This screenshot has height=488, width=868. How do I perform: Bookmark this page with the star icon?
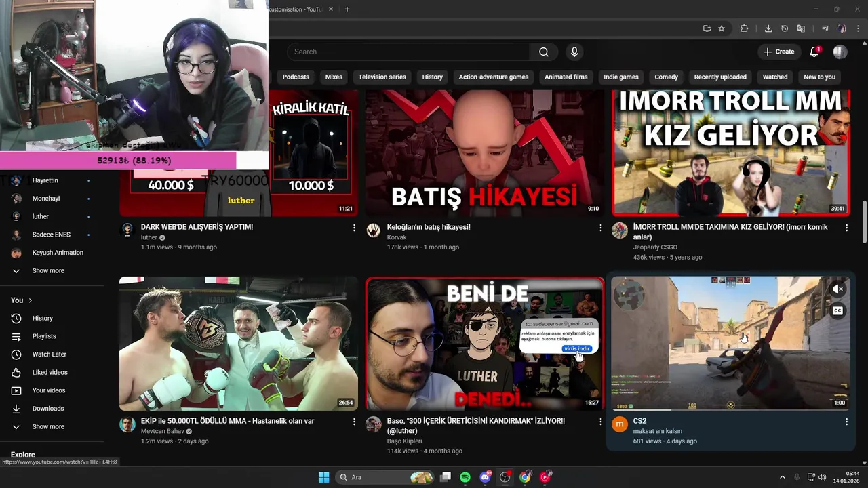722,28
